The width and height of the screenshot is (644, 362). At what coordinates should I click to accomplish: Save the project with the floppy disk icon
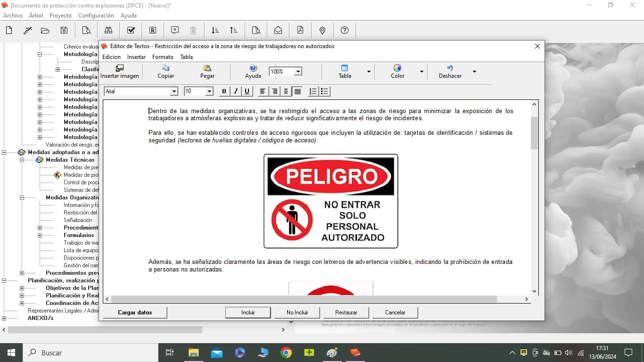pyautogui.click(x=64, y=30)
